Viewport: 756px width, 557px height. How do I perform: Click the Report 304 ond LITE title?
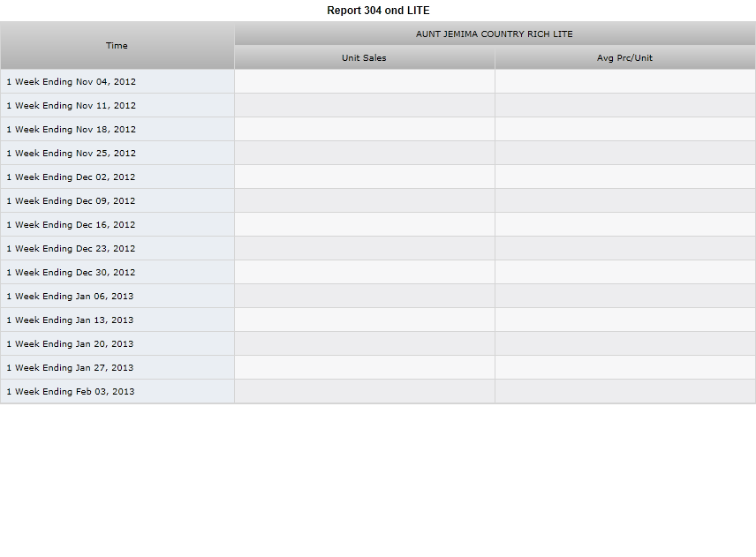[378, 10]
